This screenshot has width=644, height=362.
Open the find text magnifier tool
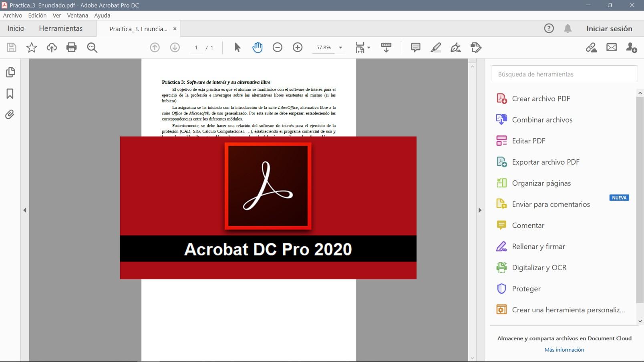(x=93, y=48)
